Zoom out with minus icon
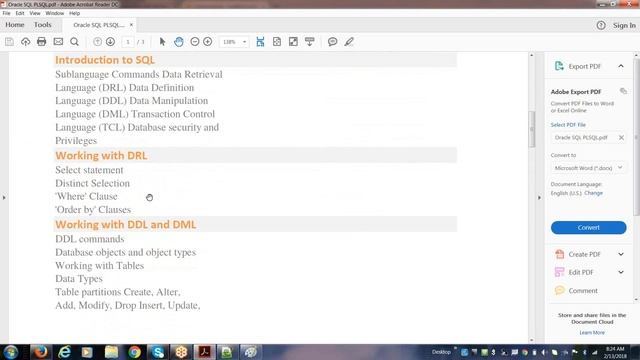Image resolution: width=640 pixels, height=360 pixels. 195,42
